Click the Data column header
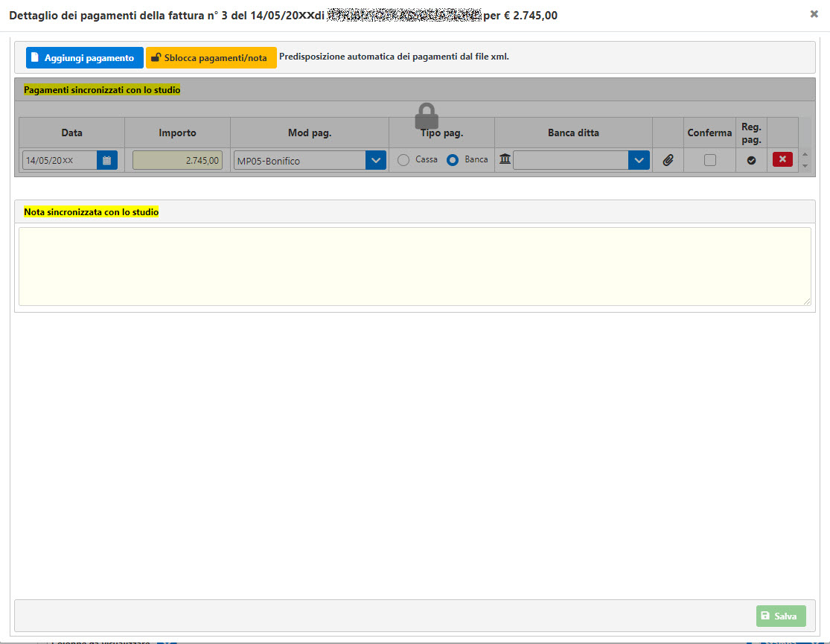 (72, 133)
